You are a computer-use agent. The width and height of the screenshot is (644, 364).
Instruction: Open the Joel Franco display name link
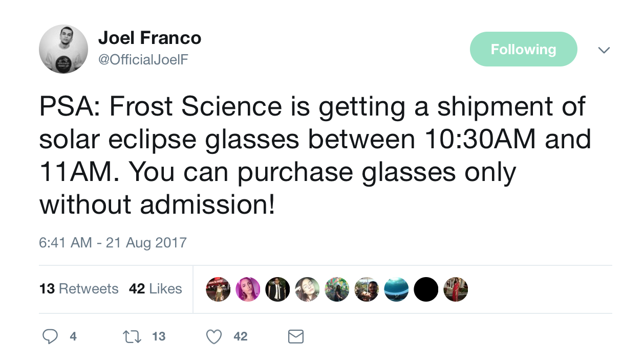point(149,38)
